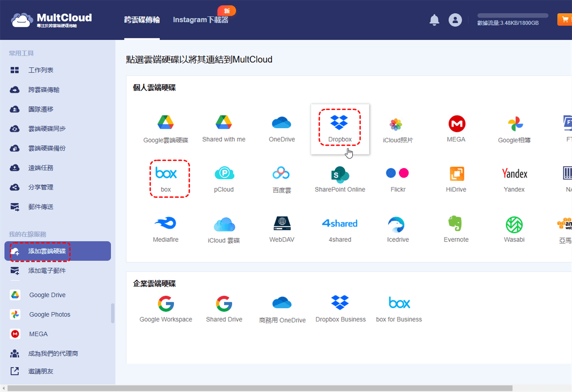Add Mediafire cloud service
The height and width of the screenshot is (392, 572).
pos(166,229)
